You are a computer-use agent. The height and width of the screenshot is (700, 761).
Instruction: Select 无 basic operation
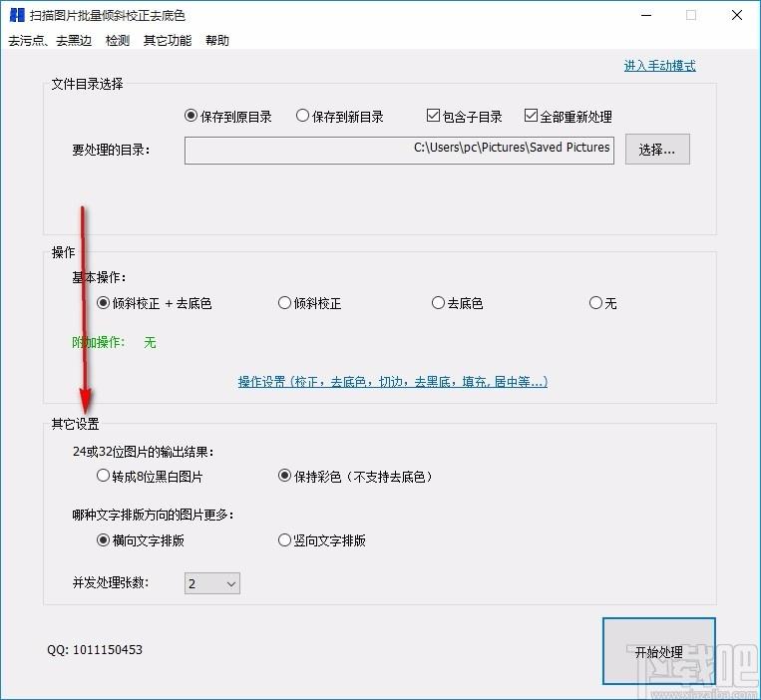tap(602, 303)
